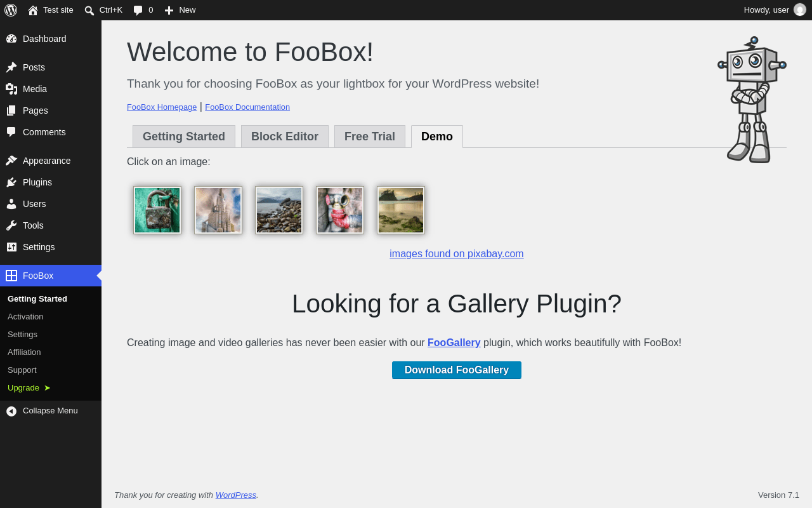This screenshot has height=508, width=812.
Task: Open the FooBox Documentation link
Action: pos(247,107)
